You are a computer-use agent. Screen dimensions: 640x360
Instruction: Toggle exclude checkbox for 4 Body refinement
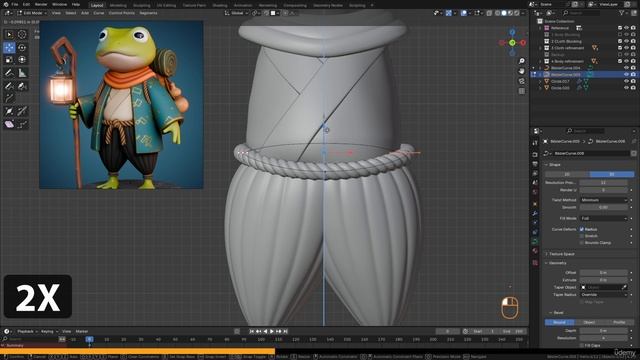[620, 61]
